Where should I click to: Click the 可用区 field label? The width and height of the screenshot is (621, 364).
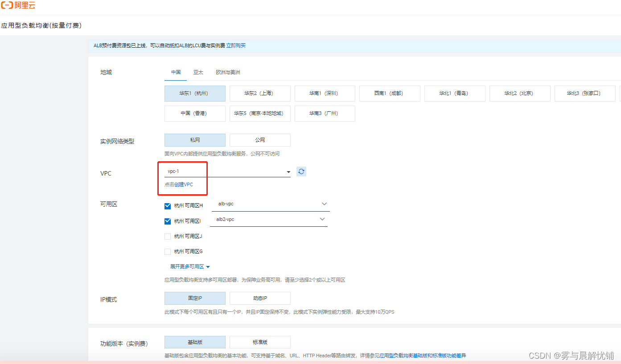click(109, 204)
